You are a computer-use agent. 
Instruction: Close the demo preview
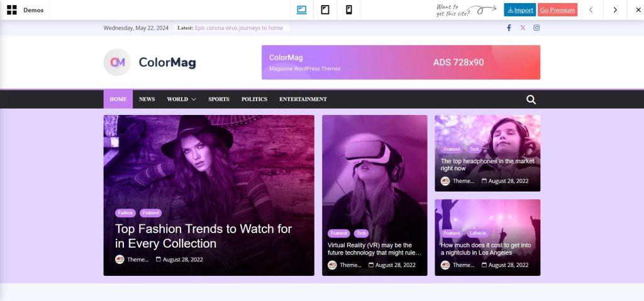(638, 10)
